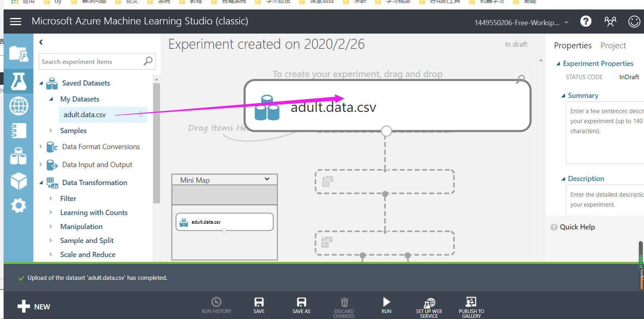Open the hamburger navigation menu
Screen dimensions: 644x319
coord(16,22)
